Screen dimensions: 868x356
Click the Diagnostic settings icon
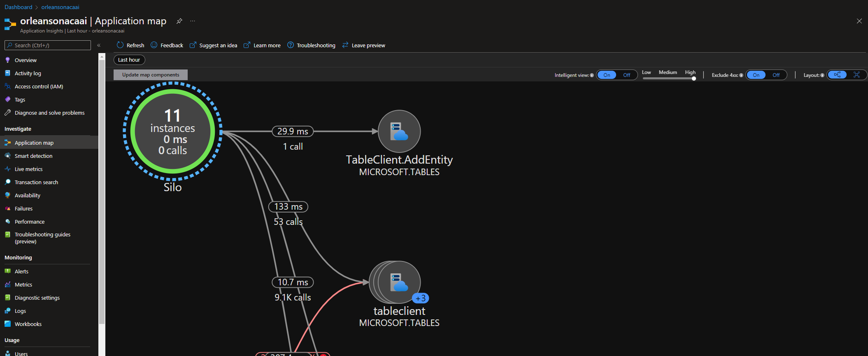tap(7, 297)
